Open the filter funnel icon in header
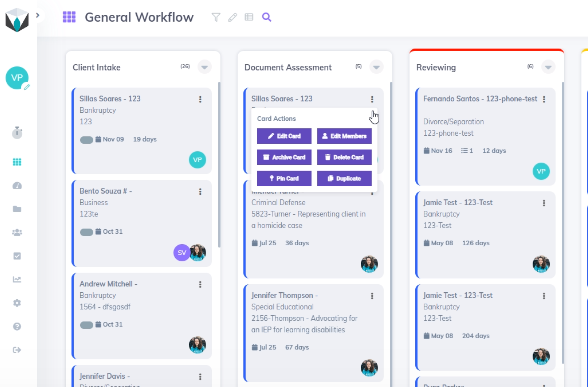The width and height of the screenshot is (588, 387). pyautogui.click(x=216, y=17)
